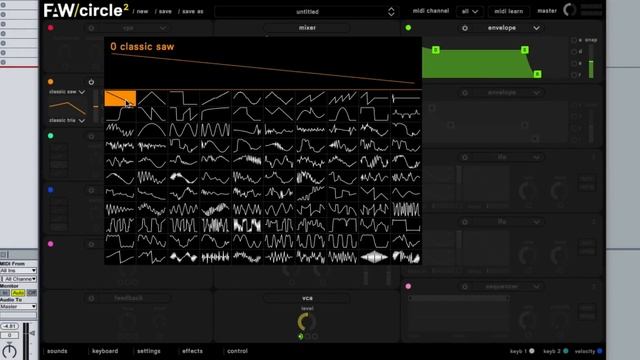
Task: Click the green dot beside the envelope header
Action: (x=408, y=28)
